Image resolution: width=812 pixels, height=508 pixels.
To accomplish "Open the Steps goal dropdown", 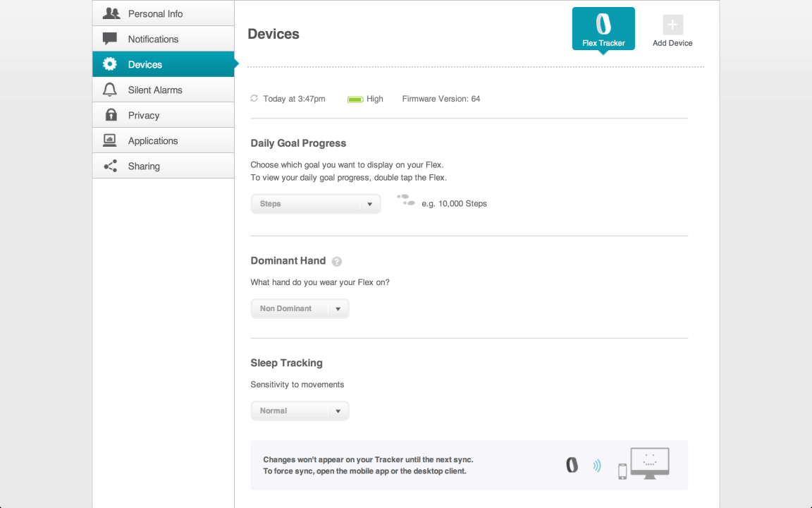I will click(316, 204).
